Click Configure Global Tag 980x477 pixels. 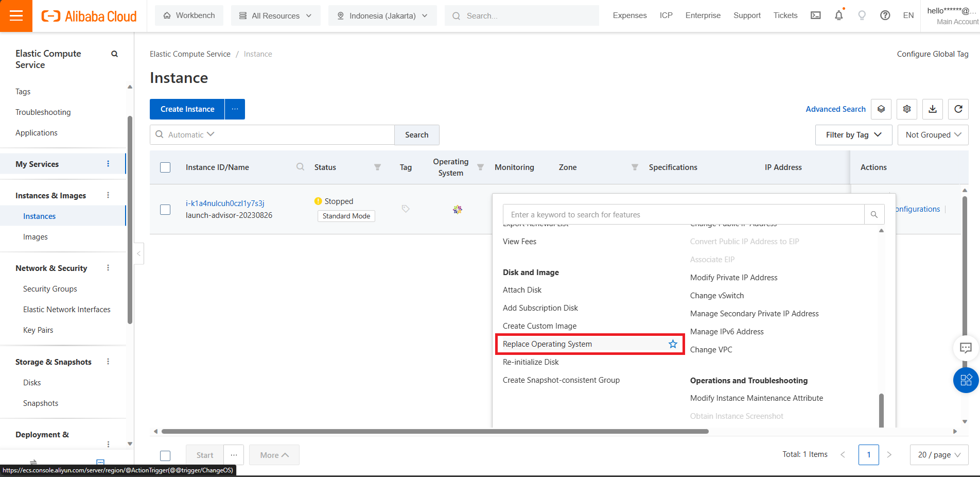(932, 54)
